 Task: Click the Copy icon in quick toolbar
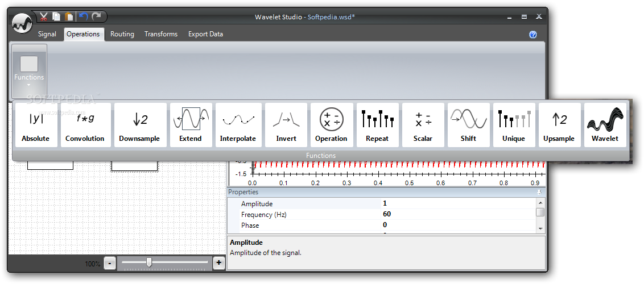[x=57, y=16]
